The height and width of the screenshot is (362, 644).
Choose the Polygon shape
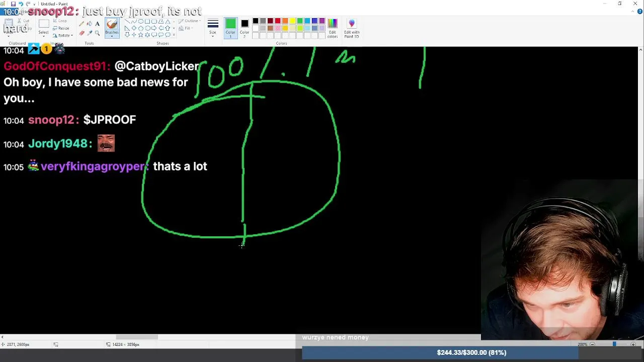(161, 21)
